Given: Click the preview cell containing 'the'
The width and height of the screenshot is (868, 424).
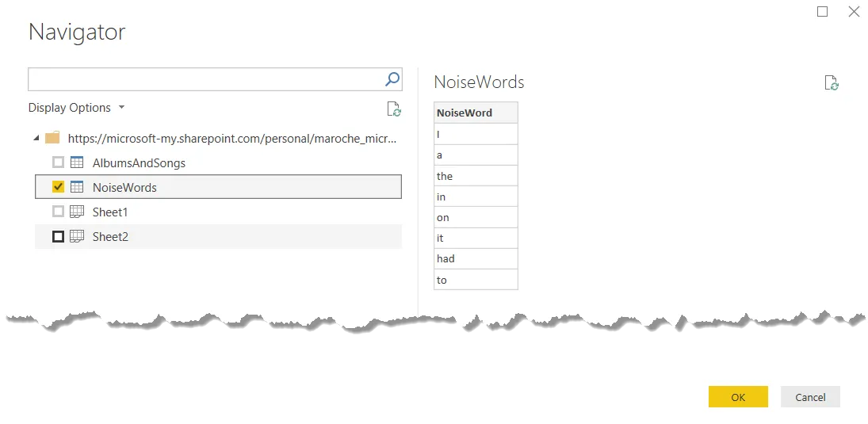Looking at the screenshot, I should click(x=476, y=176).
